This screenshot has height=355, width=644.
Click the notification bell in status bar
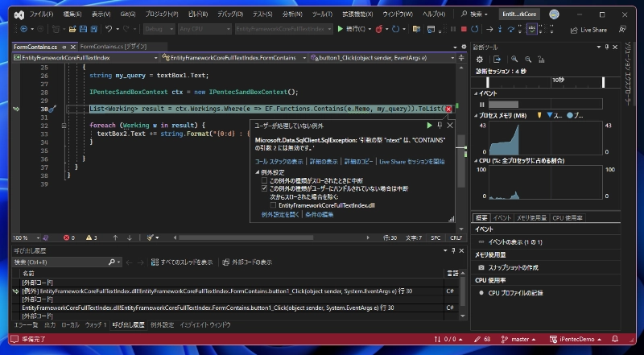[x=615, y=340]
